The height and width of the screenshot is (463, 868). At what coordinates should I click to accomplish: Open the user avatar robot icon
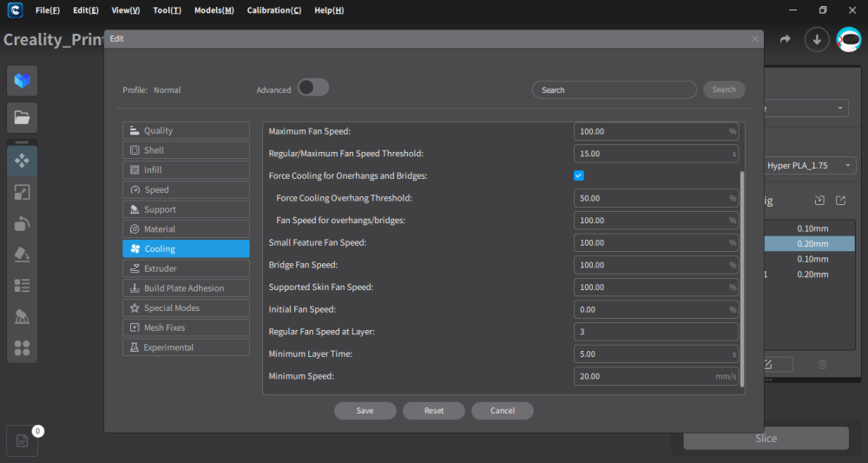tap(849, 39)
